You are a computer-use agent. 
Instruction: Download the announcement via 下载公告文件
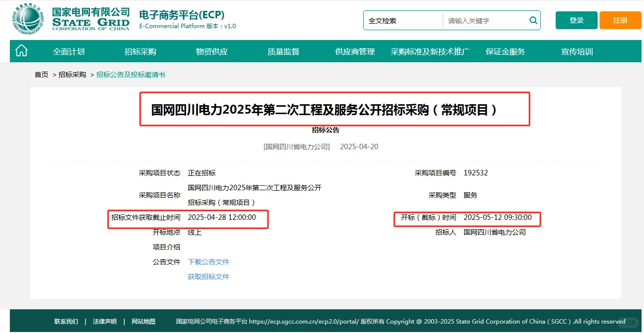(208, 261)
